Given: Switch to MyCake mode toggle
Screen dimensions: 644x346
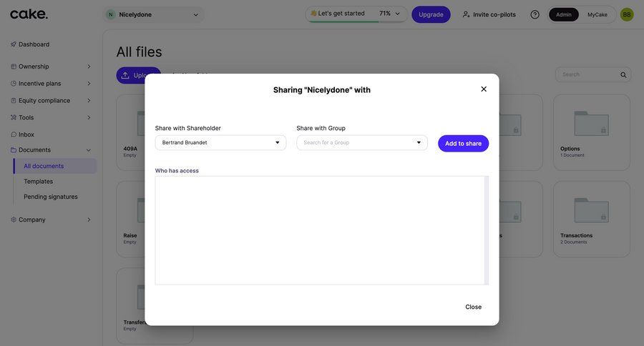Looking at the screenshot, I should pos(597,14).
